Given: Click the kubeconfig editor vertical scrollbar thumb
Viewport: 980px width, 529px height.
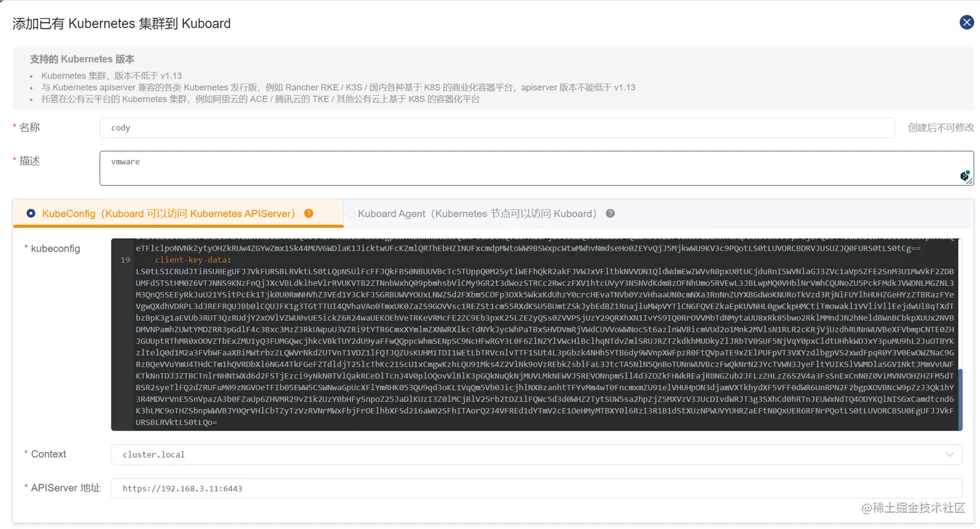Looking at the screenshot, I should (x=961, y=398).
